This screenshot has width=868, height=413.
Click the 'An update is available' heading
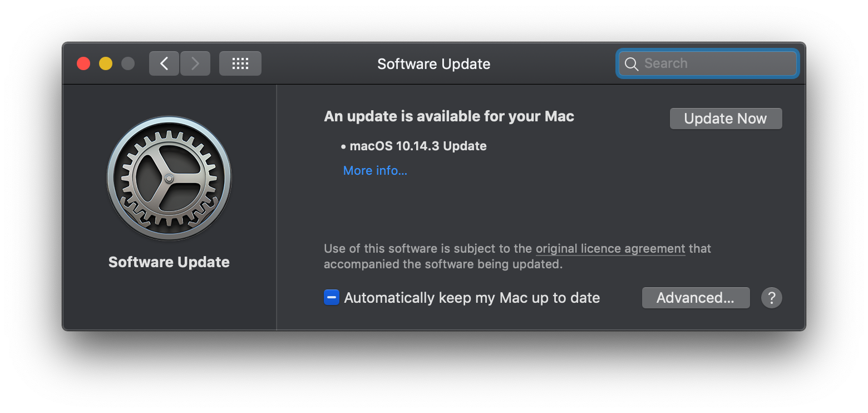pyautogui.click(x=449, y=116)
